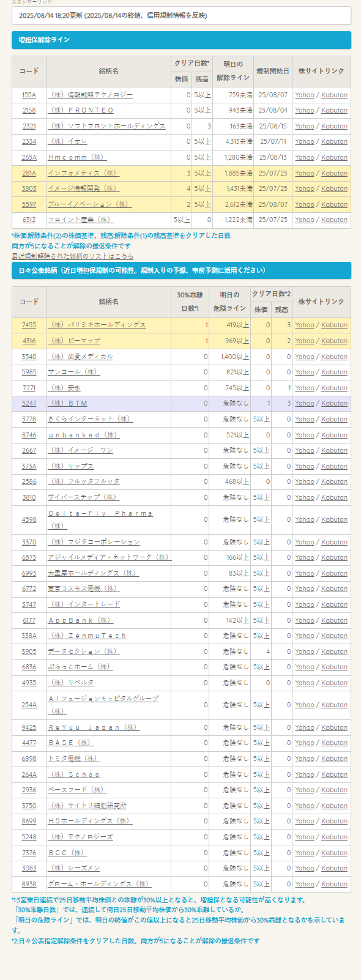
Task: Click the AIフュージョンキャピタルグループ stock name
Action: 103,705
